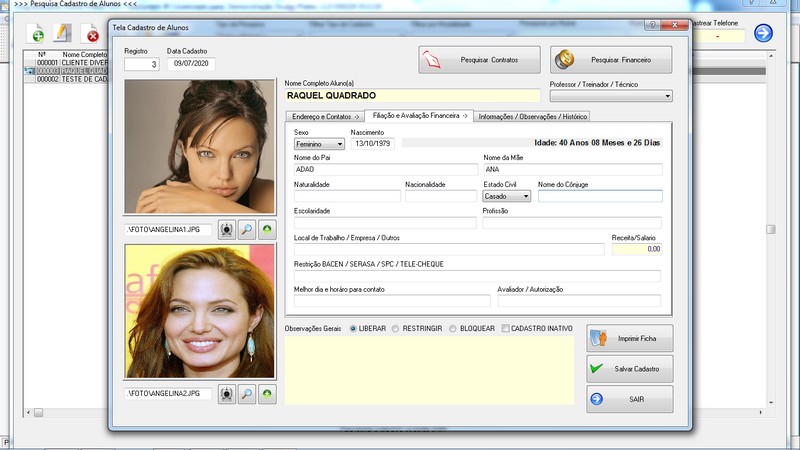Click the edit record pencil icon
The width and height of the screenshot is (800, 450).
point(63,34)
